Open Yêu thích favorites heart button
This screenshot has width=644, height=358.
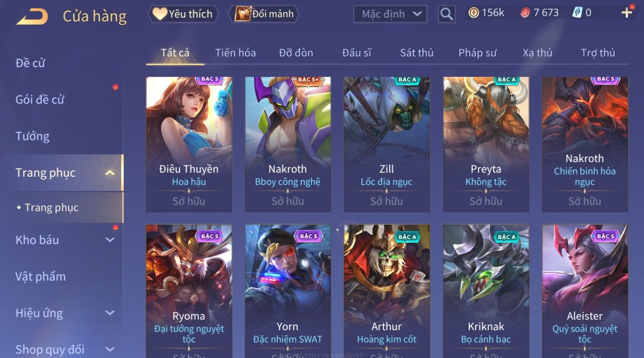(x=183, y=14)
